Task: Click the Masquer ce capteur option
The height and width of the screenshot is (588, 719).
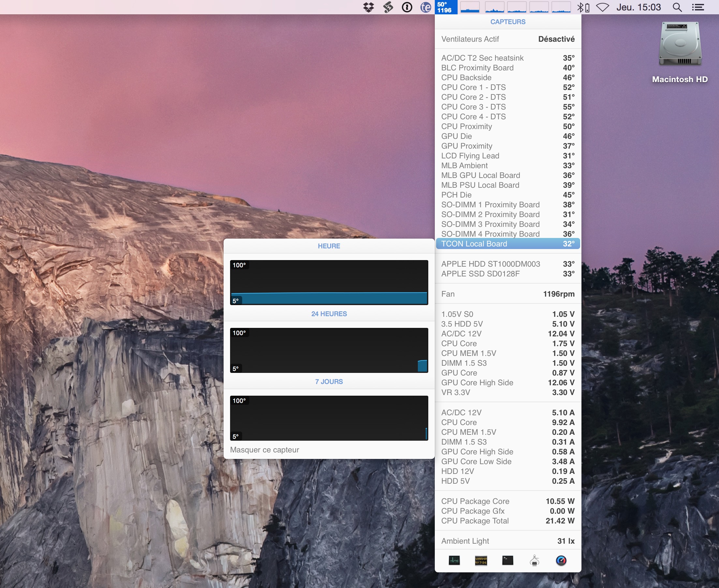Action: [265, 450]
